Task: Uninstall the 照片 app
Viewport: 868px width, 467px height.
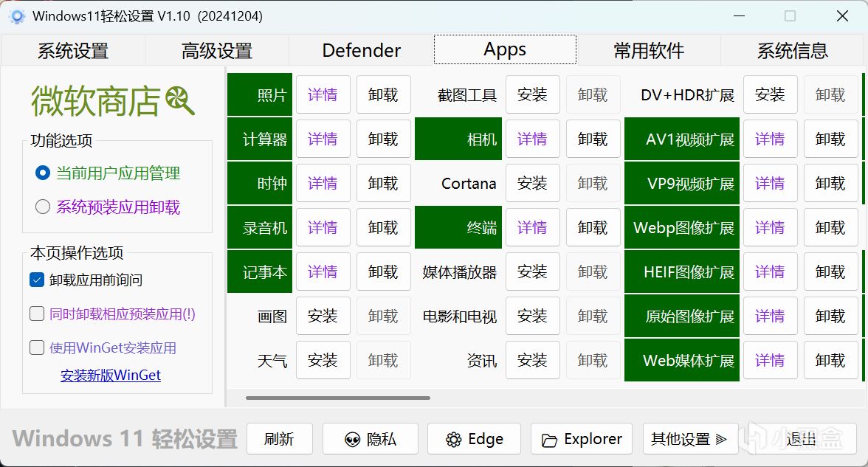Action: 383,94
